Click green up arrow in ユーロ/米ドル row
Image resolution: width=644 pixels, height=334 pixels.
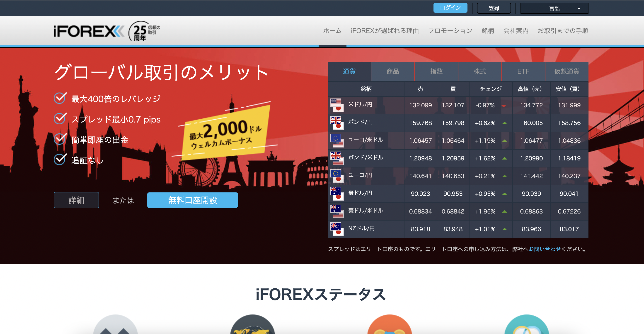tap(504, 141)
